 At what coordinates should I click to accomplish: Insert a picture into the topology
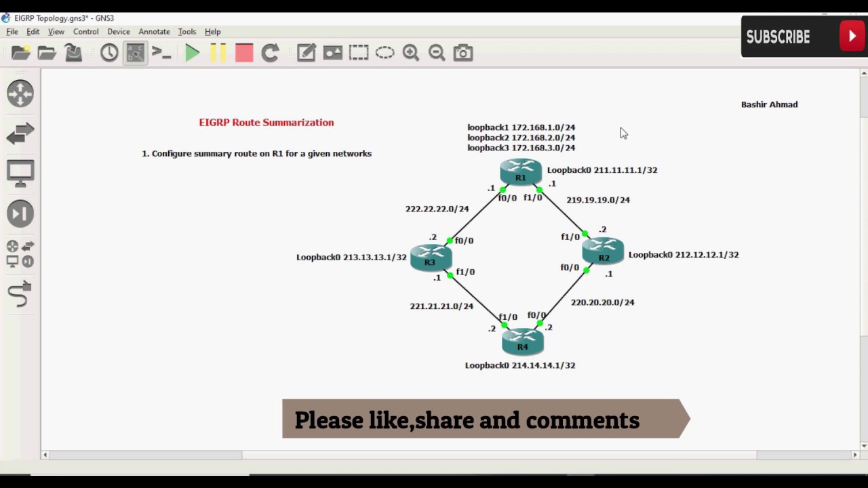tap(332, 53)
